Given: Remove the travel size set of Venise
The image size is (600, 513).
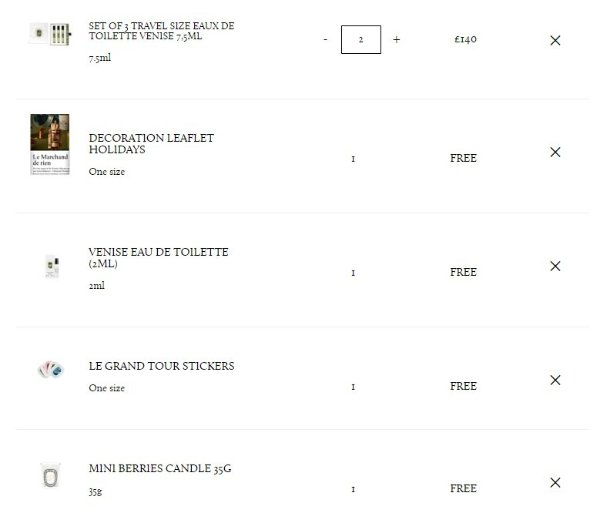Looking at the screenshot, I should pyautogui.click(x=555, y=40).
